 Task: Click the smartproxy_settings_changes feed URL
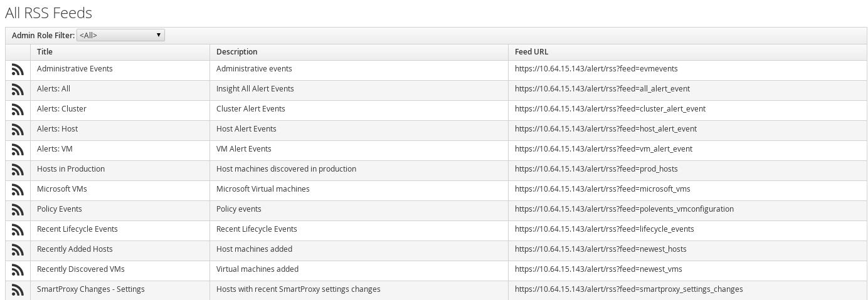click(x=628, y=289)
